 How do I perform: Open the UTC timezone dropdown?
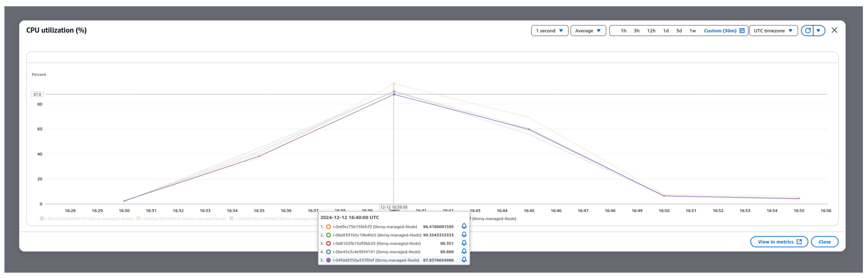click(x=773, y=30)
